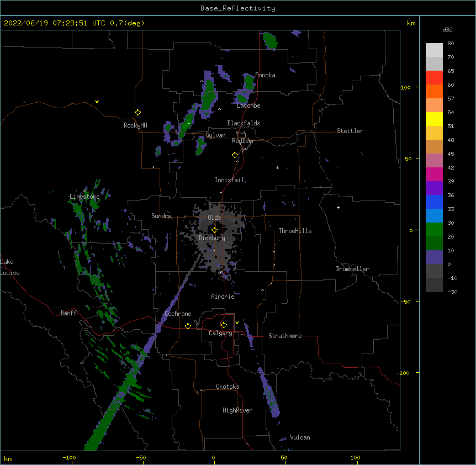The width and height of the screenshot is (476, 465).
Task: Click the Sundre city label
Action: (161, 216)
